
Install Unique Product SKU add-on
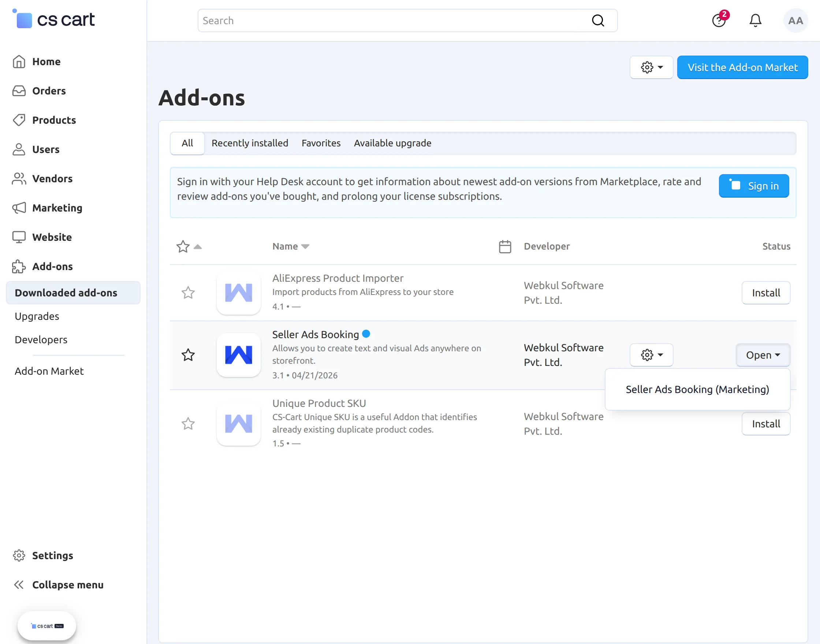coord(766,424)
